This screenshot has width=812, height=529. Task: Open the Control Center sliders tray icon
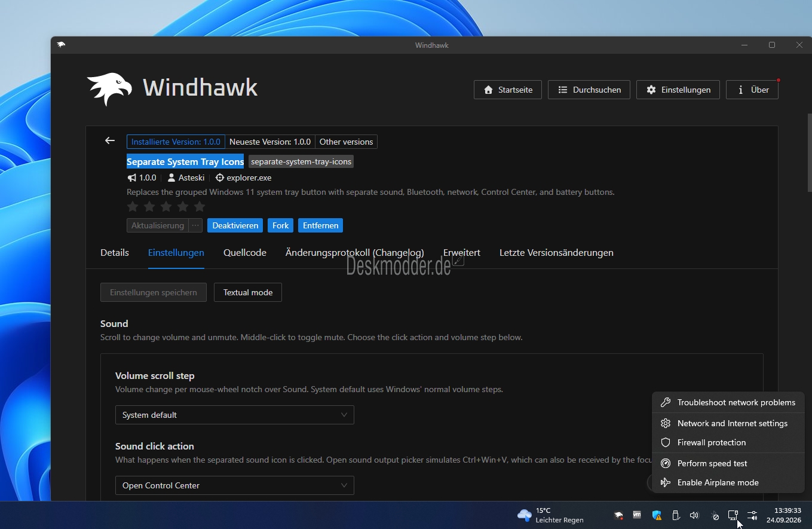point(752,515)
